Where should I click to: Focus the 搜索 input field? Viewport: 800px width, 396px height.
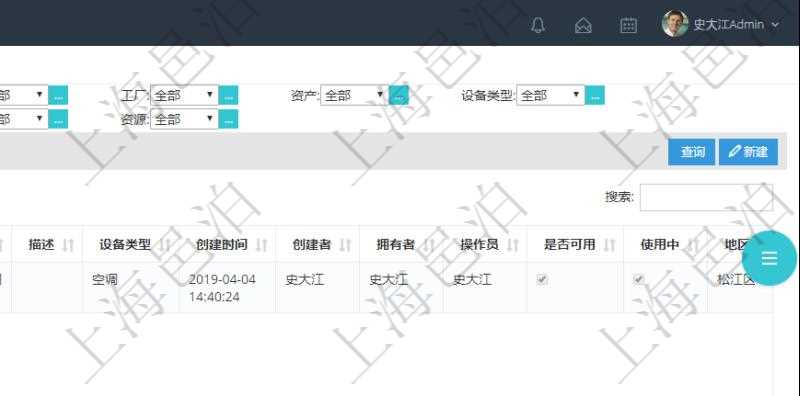[706, 197]
